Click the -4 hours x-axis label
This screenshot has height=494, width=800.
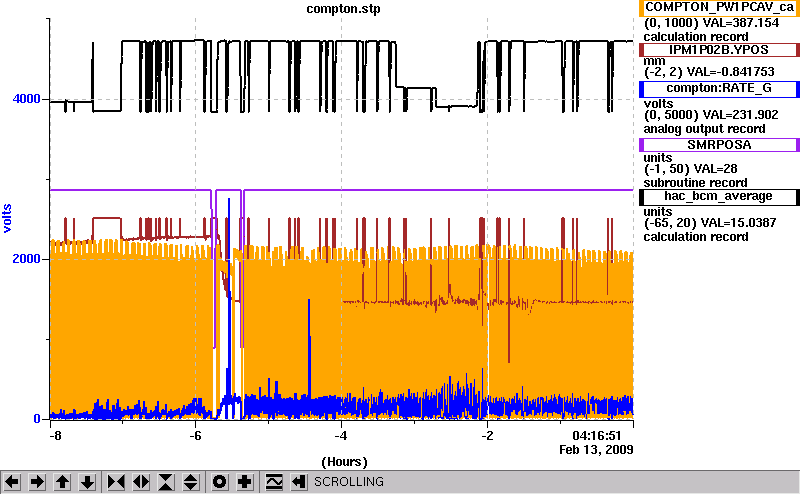(x=341, y=436)
